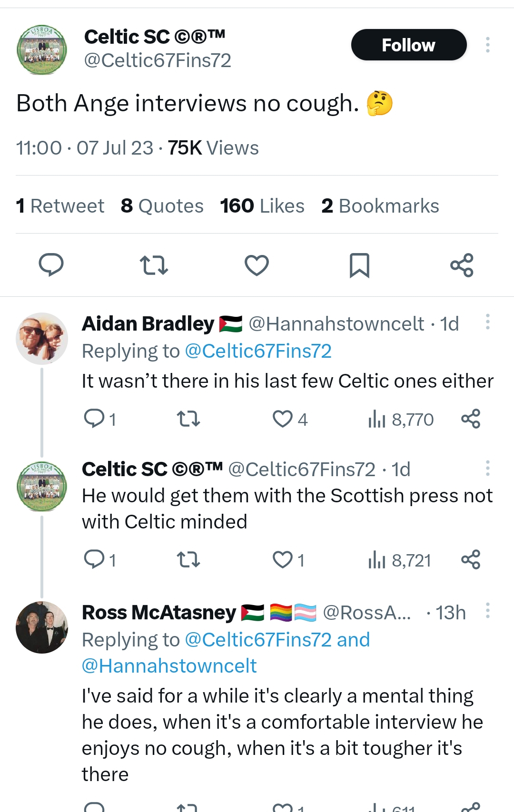The width and height of the screenshot is (514, 812).
Task: Open @Hannahstowncelt mention link in Ross's reply
Action: pos(169,666)
